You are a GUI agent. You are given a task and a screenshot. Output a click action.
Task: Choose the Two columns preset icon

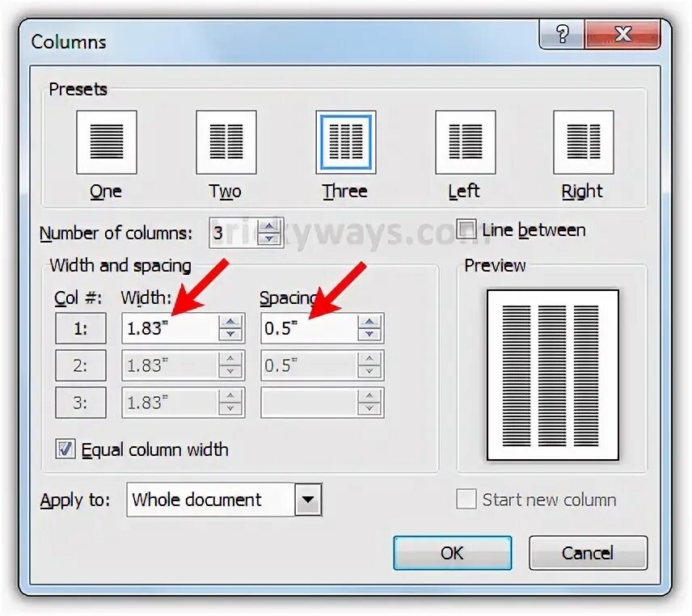[x=226, y=142]
